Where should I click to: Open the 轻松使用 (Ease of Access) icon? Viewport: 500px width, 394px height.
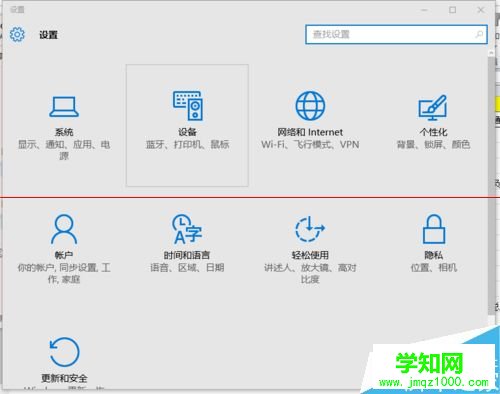click(x=310, y=229)
